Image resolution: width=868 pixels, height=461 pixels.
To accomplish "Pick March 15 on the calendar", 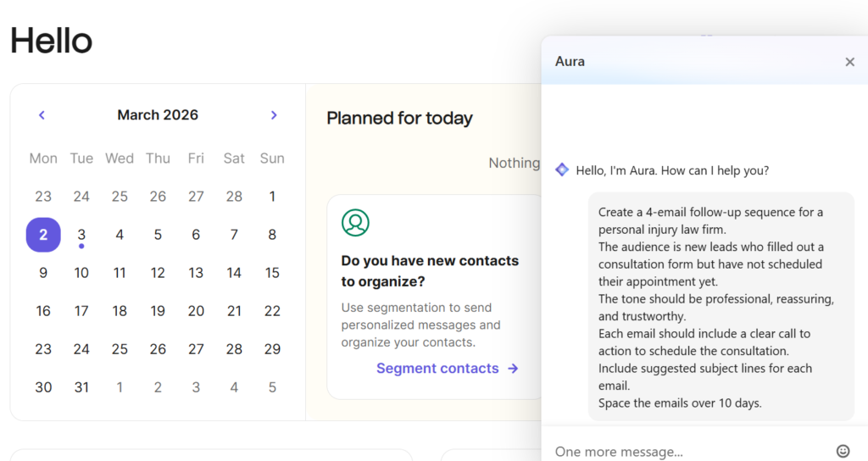I will (272, 273).
